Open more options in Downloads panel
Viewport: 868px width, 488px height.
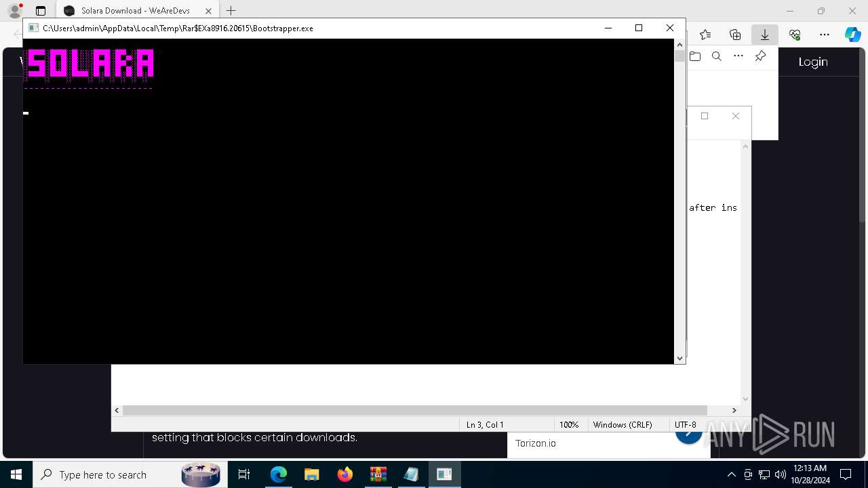(738, 56)
